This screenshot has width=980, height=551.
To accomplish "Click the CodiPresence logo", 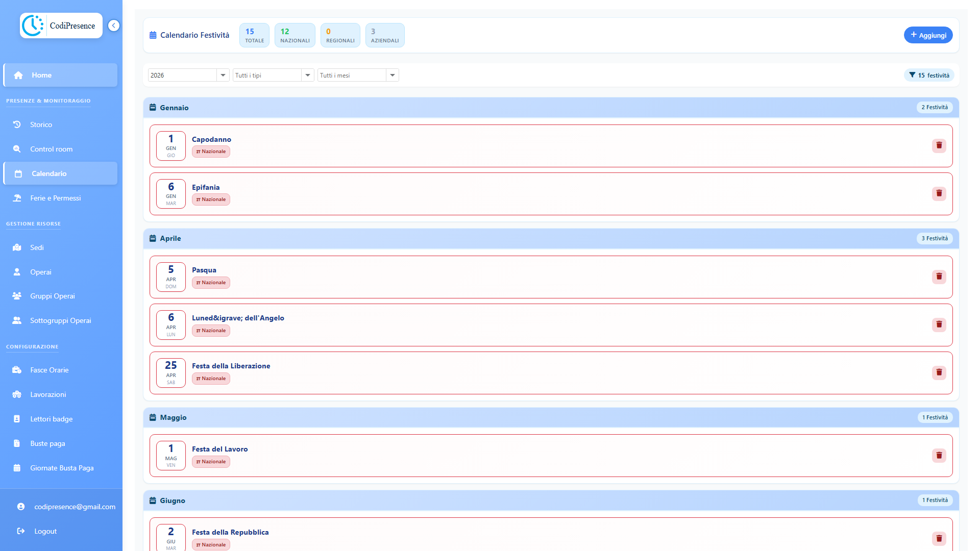I will tap(61, 26).
